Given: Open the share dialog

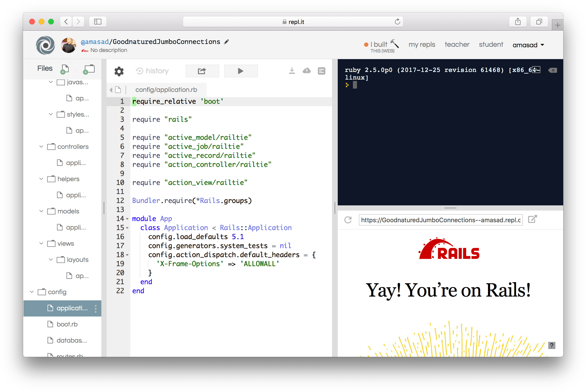Looking at the screenshot, I should 202,71.
